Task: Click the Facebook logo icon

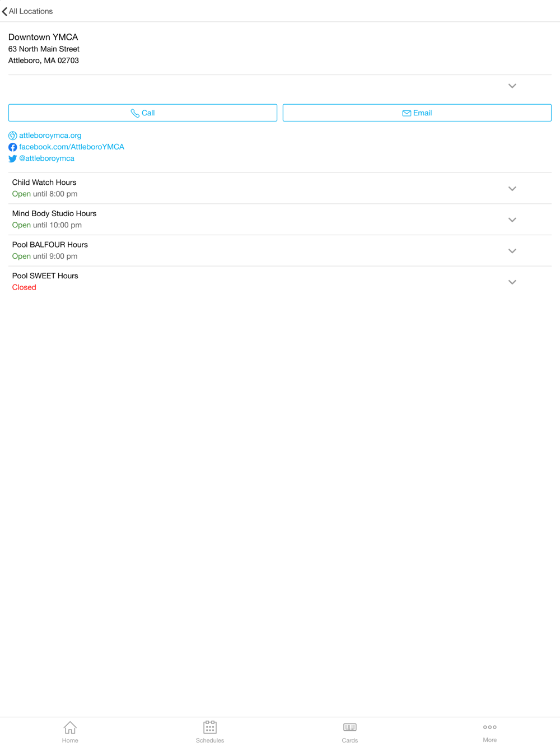Action: 13,147
